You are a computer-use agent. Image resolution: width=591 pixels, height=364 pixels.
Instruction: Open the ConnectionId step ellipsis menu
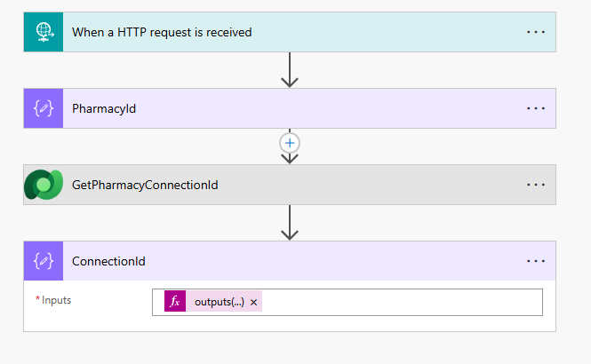coord(536,261)
